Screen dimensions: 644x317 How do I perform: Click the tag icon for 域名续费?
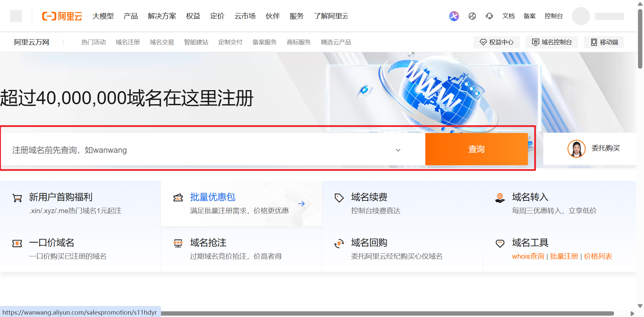(339, 198)
